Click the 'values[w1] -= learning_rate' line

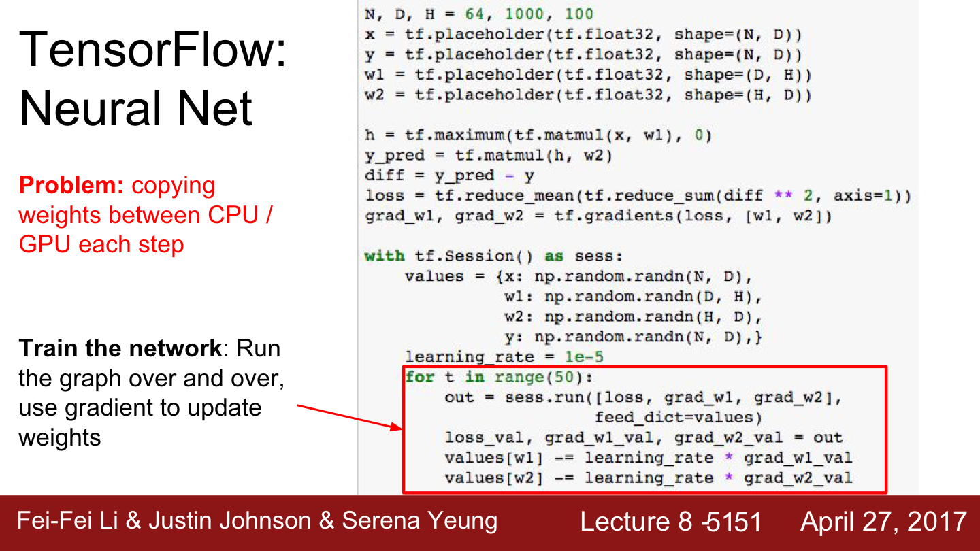648,458
